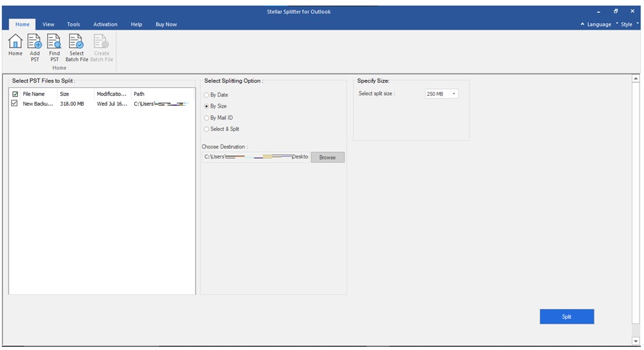Restore down the application window
Screen dimensions: 644x350
616,11
